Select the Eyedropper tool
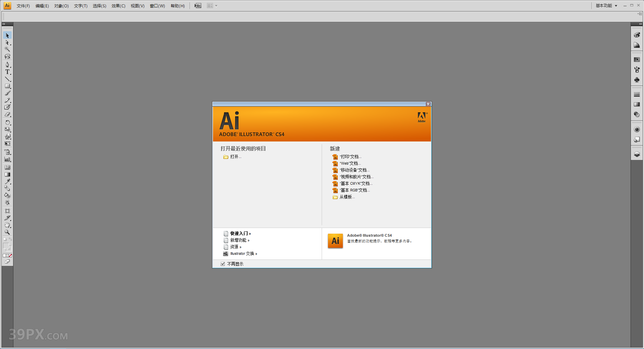The width and height of the screenshot is (644, 349). point(7,181)
